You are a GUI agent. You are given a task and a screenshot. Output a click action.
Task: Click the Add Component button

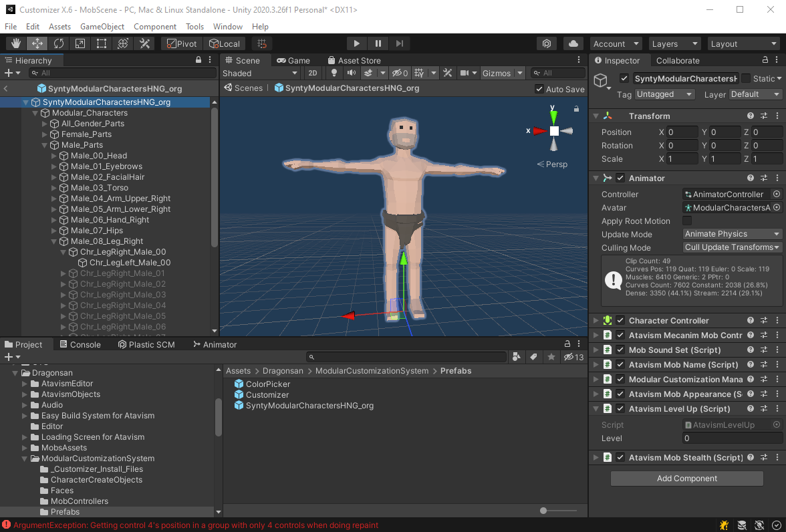[686, 478]
